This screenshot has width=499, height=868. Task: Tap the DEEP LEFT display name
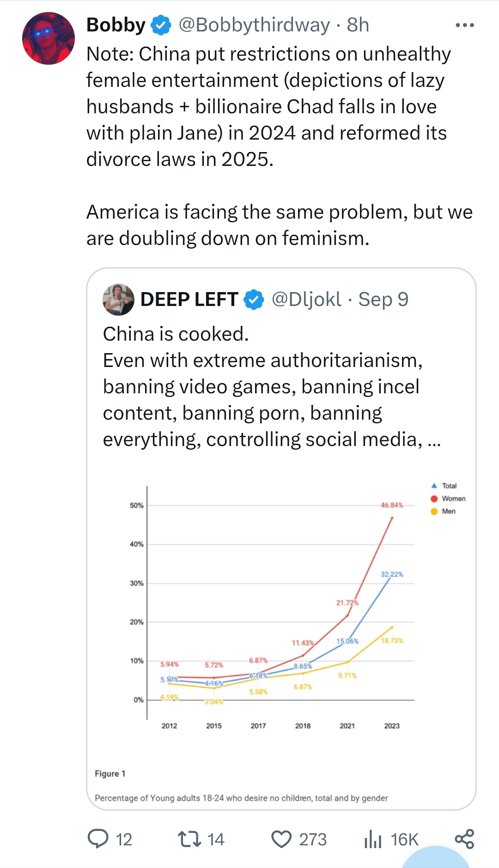[189, 300]
